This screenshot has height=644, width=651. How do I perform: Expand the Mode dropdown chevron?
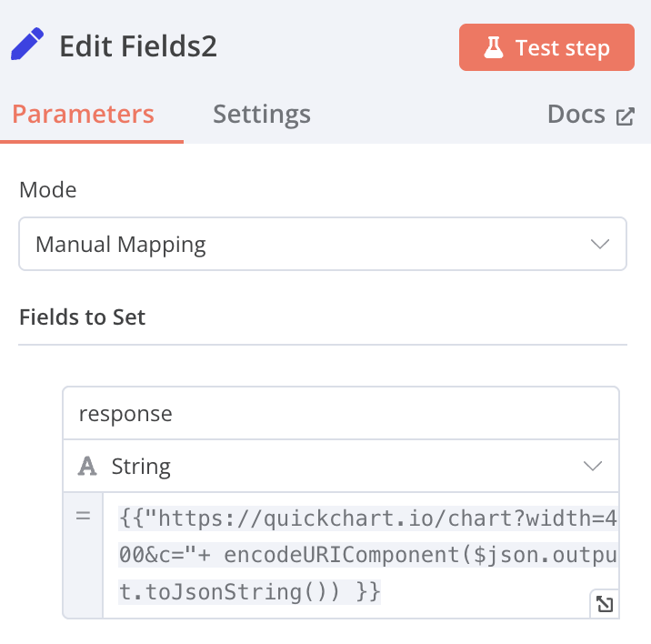point(599,244)
